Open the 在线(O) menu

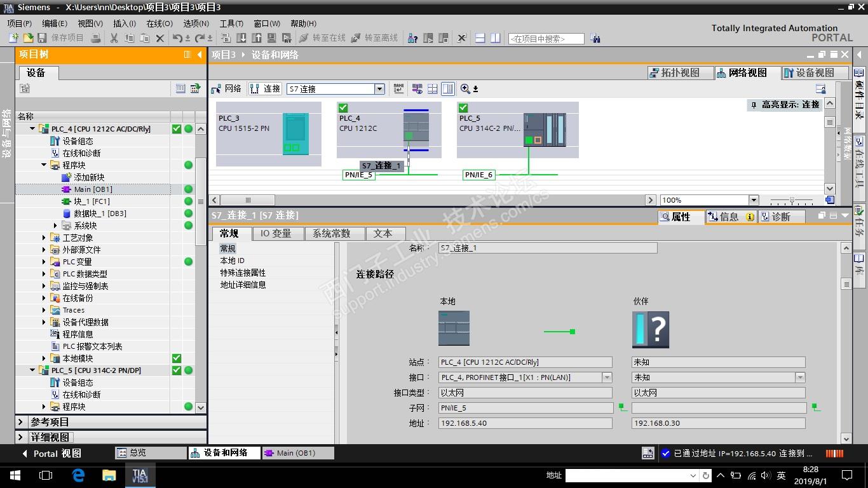tap(159, 24)
